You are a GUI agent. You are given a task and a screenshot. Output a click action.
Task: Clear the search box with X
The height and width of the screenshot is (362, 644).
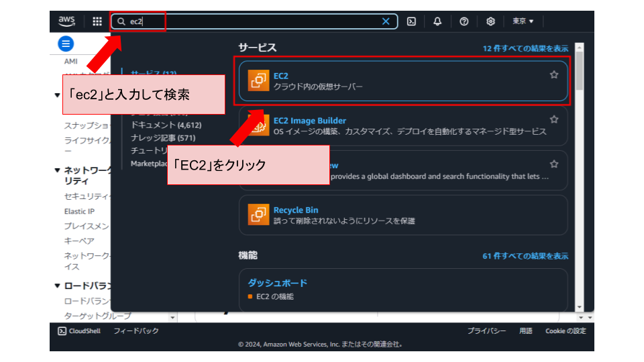(x=386, y=21)
